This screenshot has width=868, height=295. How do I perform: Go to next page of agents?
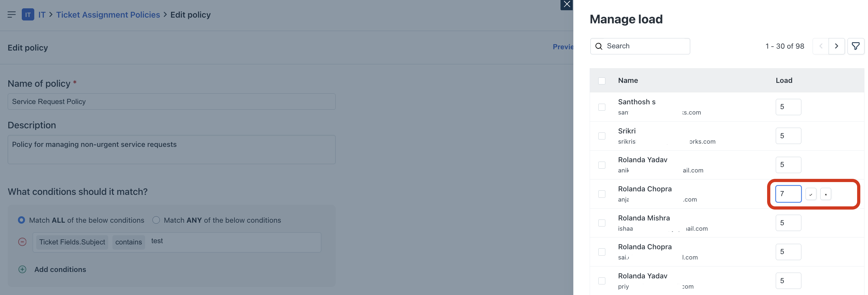836,46
